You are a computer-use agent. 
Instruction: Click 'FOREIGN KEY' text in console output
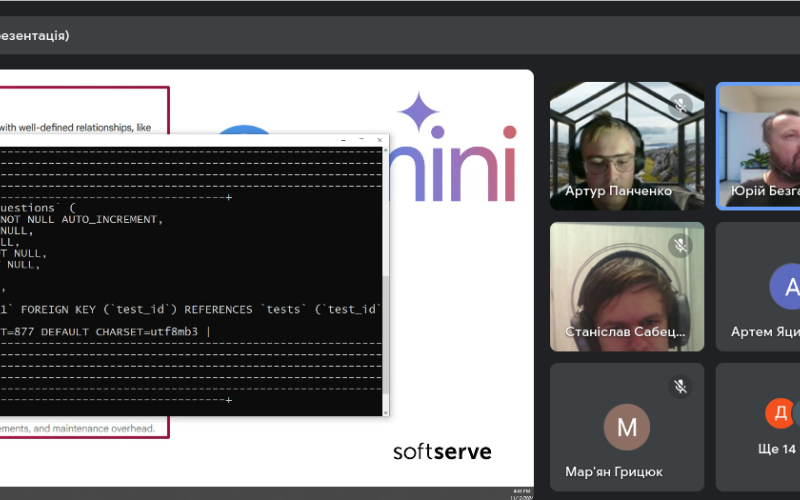click(58, 310)
